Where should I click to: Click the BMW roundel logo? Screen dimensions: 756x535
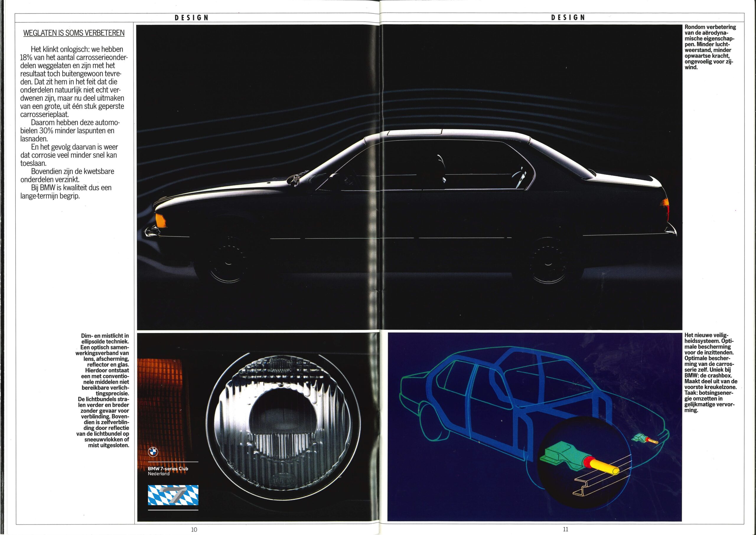click(x=153, y=452)
